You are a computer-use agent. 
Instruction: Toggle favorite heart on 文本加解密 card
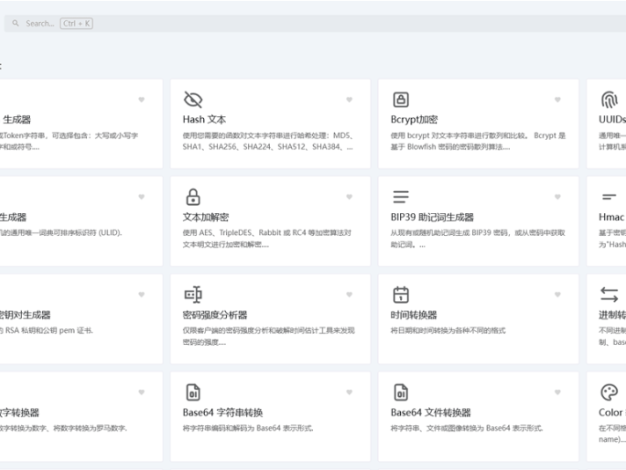click(349, 197)
